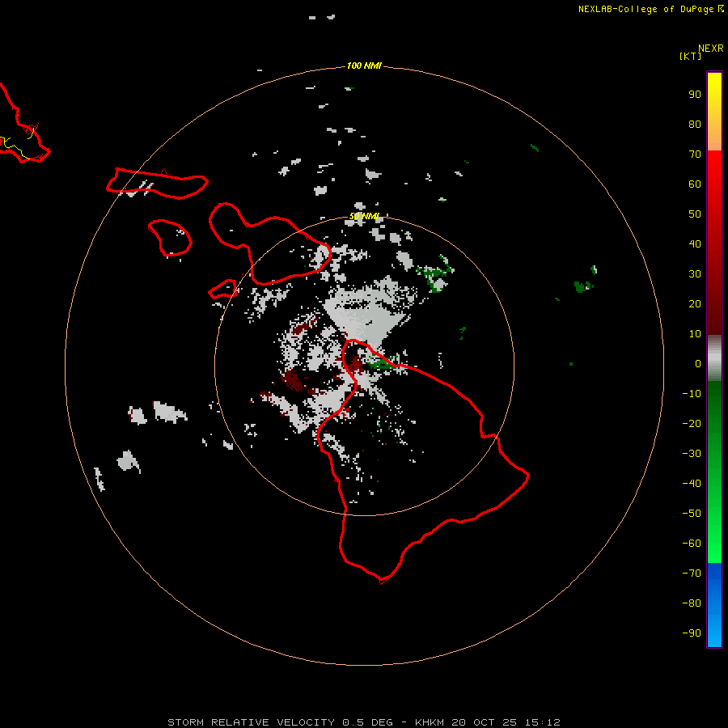The width and height of the screenshot is (728, 728).
Task: Click the [KT] units label
Action: point(690,56)
